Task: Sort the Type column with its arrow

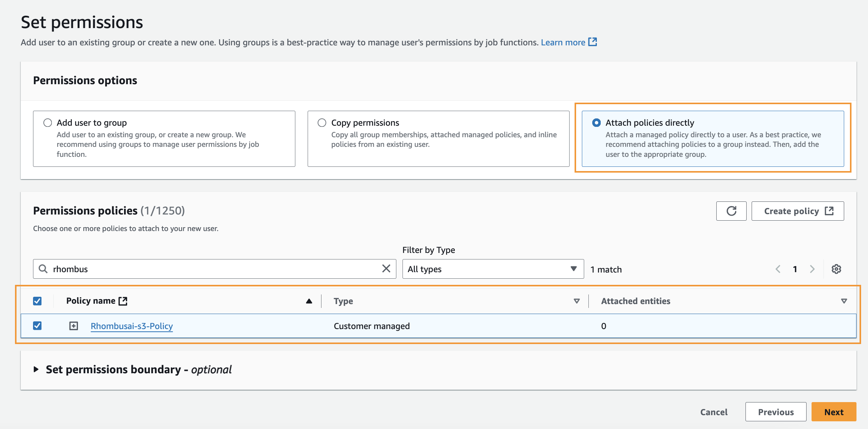Action: [576, 301]
